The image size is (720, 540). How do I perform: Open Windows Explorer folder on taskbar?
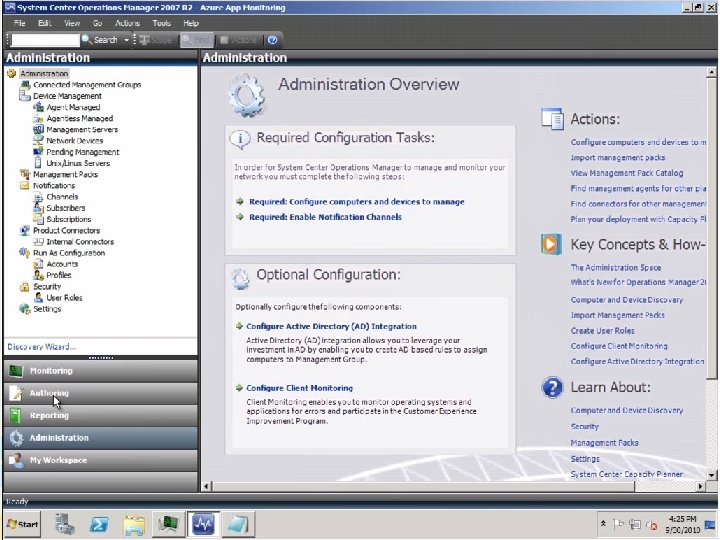point(134,524)
